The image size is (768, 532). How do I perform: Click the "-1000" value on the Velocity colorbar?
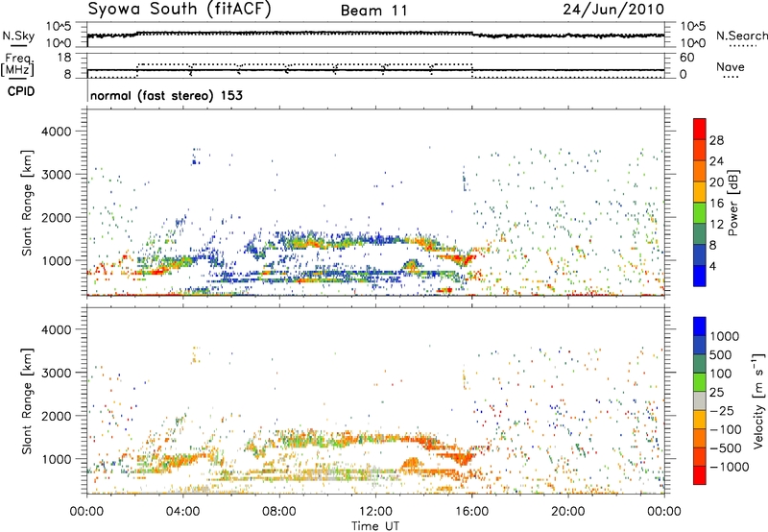730,467
